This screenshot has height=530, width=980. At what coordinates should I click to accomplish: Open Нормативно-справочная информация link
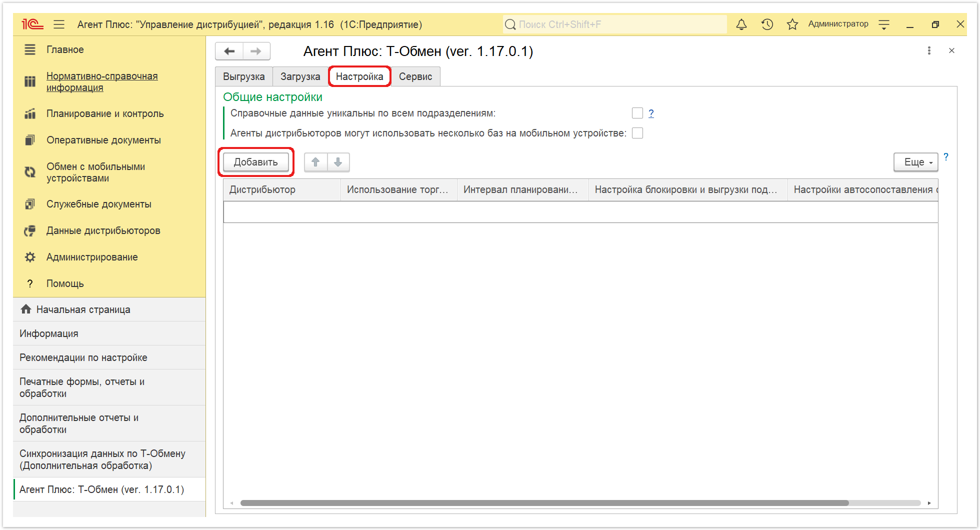pyautogui.click(x=102, y=81)
